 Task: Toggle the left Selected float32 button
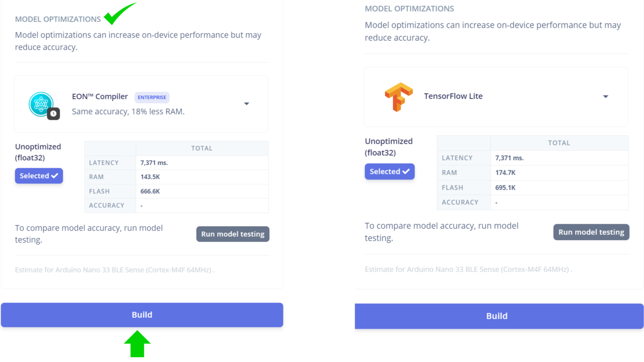[39, 176]
